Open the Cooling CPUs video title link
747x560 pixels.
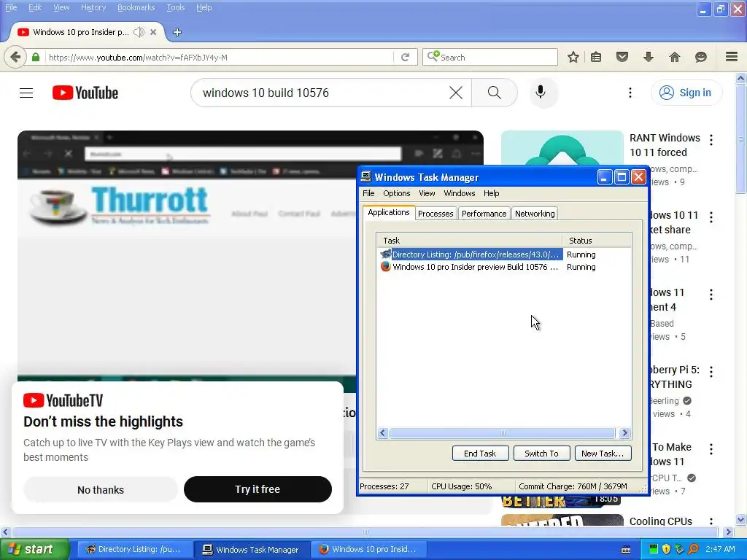coord(661,521)
